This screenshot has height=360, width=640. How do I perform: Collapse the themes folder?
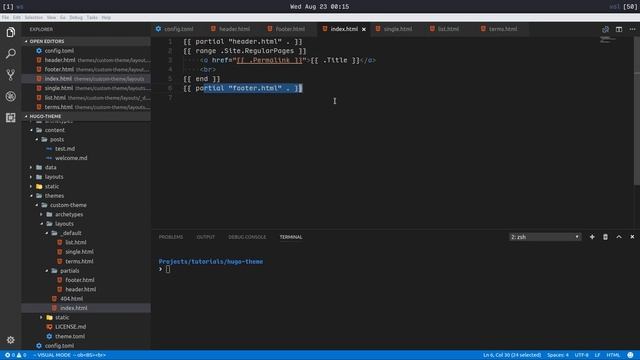pyautogui.click(x=31, y=196)
